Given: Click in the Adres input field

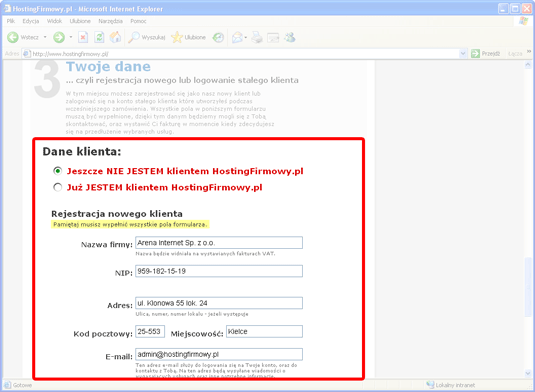Looking at the screenshot, I should (x=219, y=303).
